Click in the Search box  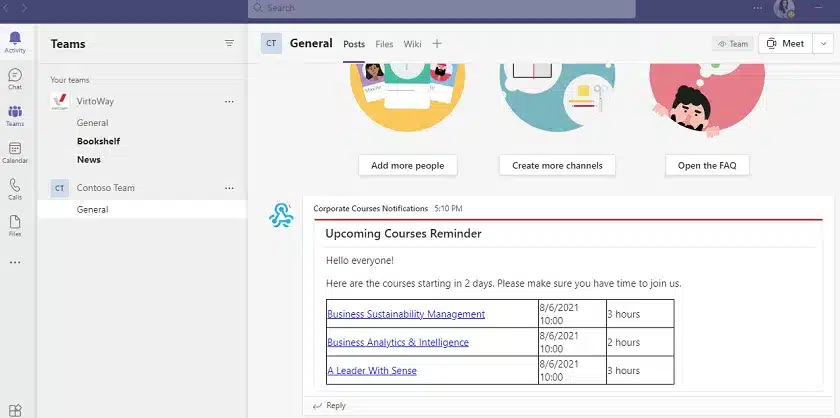point(442,8)
